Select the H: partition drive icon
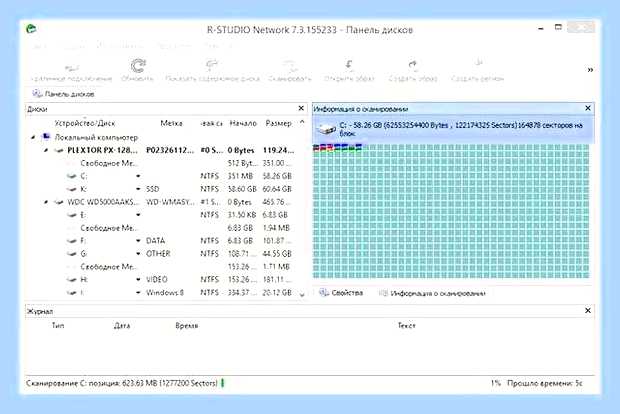620x414 pixels. (72, 280)
